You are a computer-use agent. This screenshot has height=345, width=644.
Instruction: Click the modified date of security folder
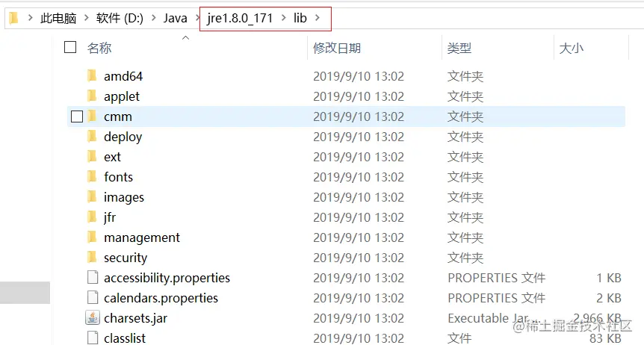359,258
